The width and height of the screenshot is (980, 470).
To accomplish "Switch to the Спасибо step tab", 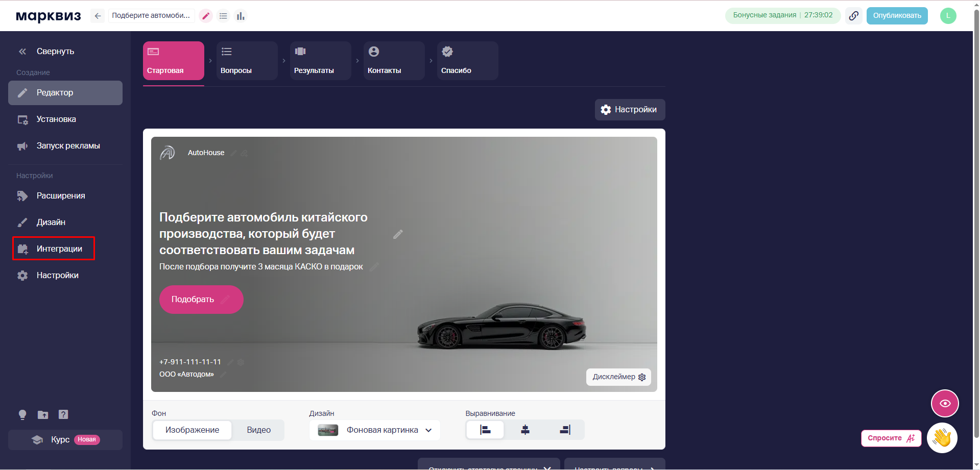I will 468,61.
